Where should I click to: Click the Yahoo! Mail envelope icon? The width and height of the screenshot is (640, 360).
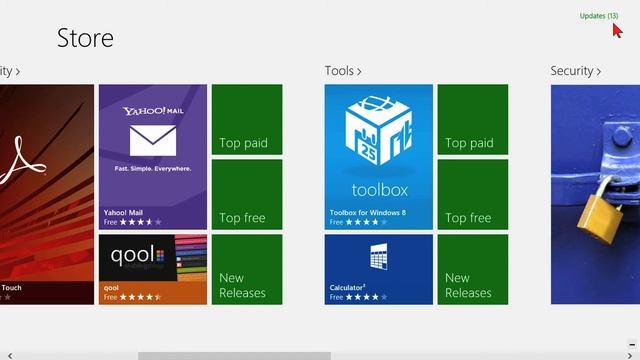(x=153, y=140)
